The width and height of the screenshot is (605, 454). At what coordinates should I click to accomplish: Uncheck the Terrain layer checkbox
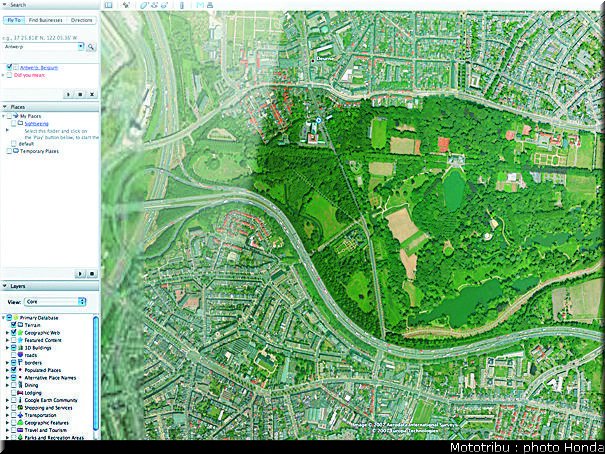coord(14,325)
